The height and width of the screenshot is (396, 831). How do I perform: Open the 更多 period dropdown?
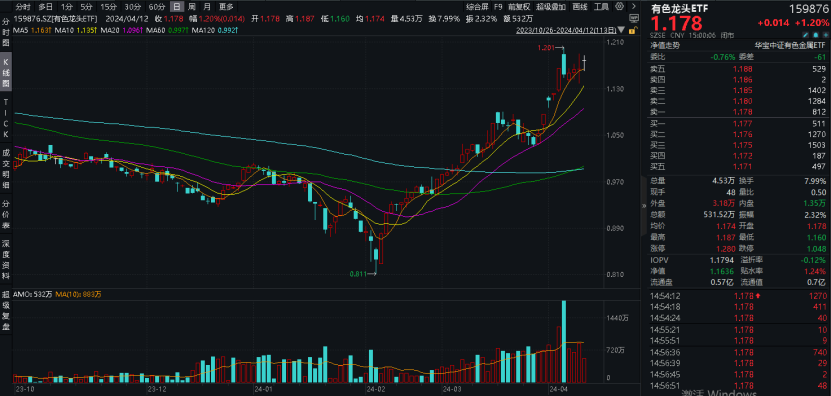[x=226, y=7]
